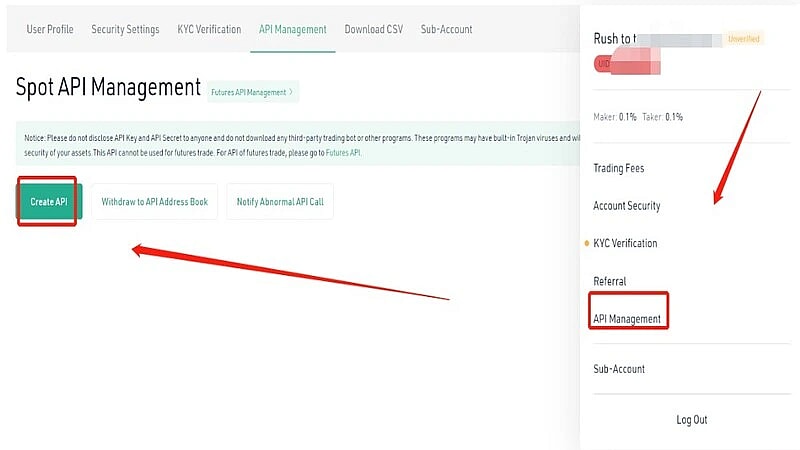This screenshot has width=800, height=450.
Task: Open the Futures API link in notice
Action: 343,153
